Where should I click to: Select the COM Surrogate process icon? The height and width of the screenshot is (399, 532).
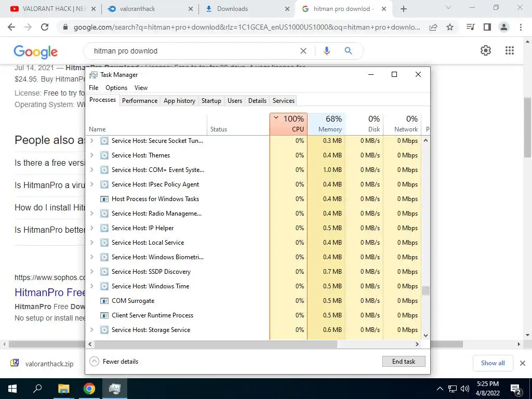pyautogui.click(x=104, y=301)
